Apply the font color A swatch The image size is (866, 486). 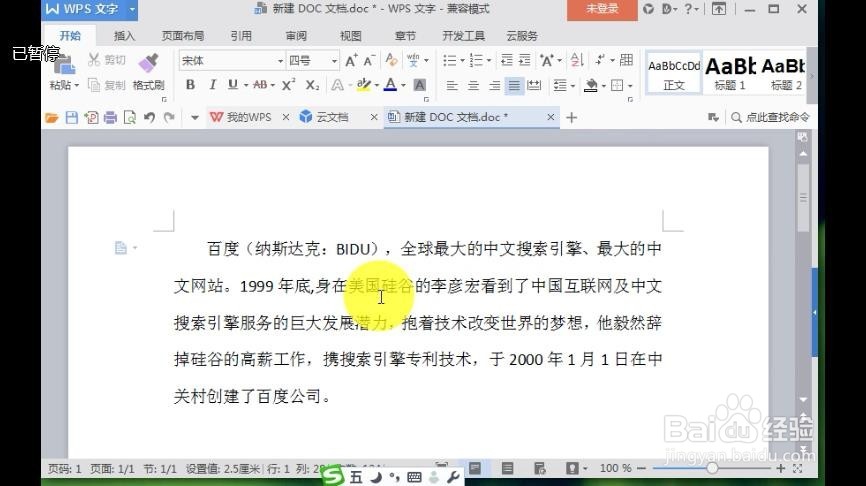(390, 85)
